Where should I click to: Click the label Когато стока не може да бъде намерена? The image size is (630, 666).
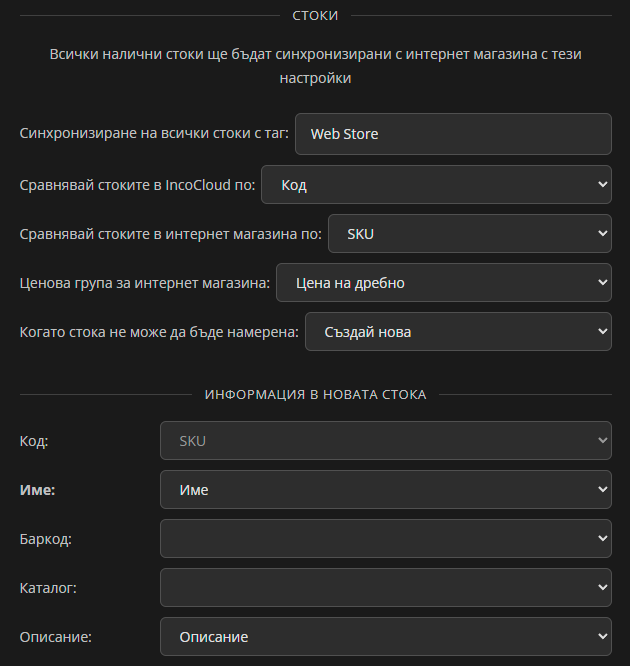tap(159, 332)
